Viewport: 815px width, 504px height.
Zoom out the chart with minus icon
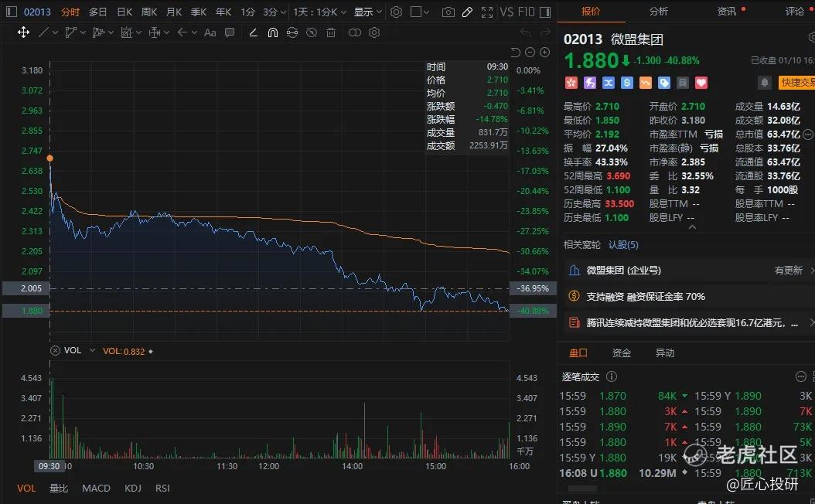(530, 52)
